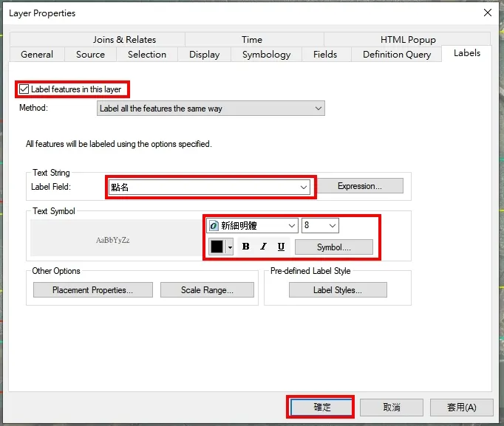Image resolution: width=504 pixels, height=426 pixels.
Task: Click the AaBbYyZz text preview
Action: (x=113, y=240)
